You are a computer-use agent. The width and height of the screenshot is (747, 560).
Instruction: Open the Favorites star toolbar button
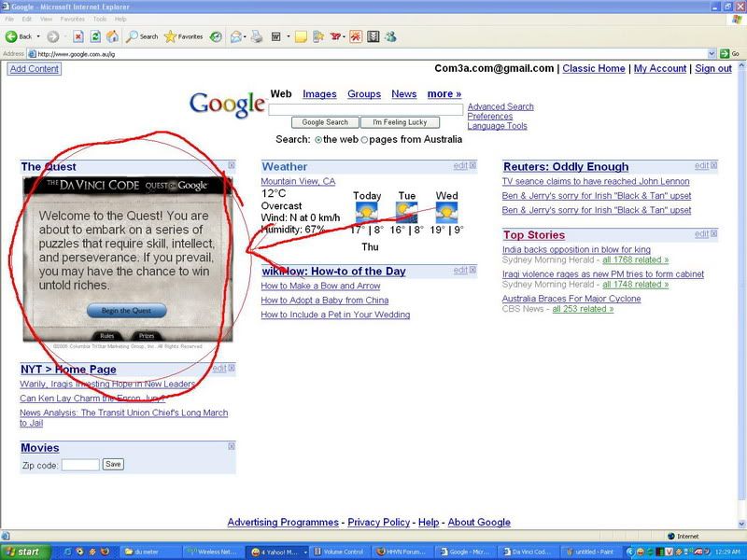(x=184, y=36)
